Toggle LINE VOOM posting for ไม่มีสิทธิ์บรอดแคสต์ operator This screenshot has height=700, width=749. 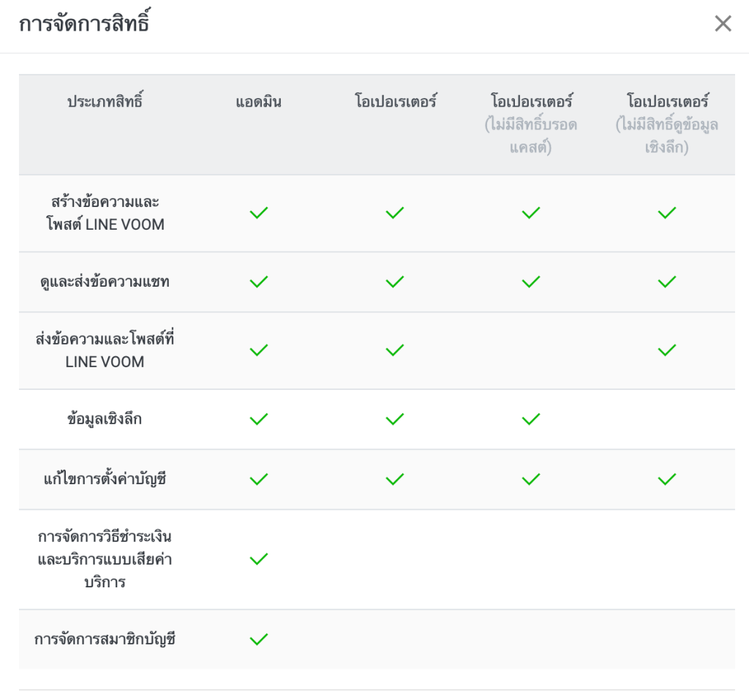[x=530, y=212]
